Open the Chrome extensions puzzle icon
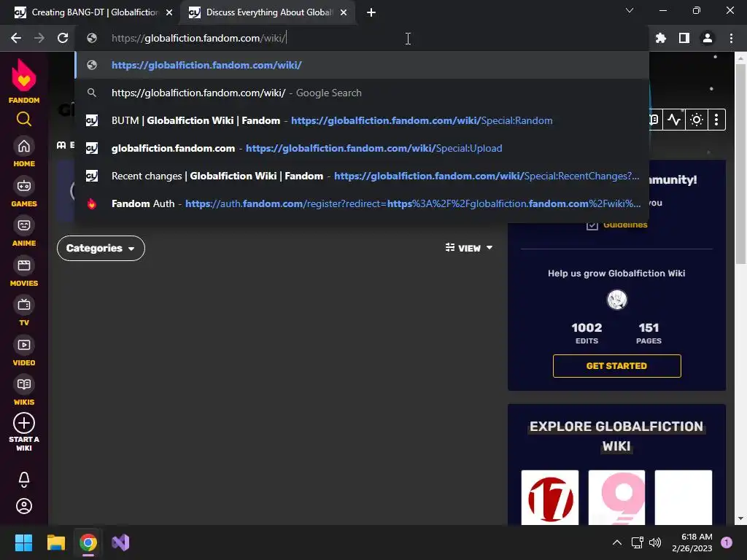Image resolution: width=747 pixels, height=560 pixels. 661,38
